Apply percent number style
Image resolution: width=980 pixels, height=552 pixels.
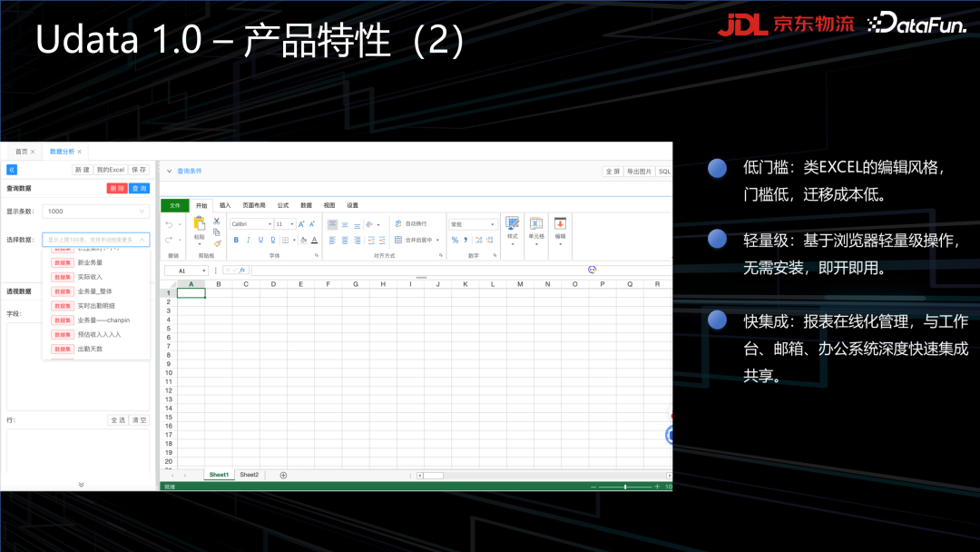point(455,240)
